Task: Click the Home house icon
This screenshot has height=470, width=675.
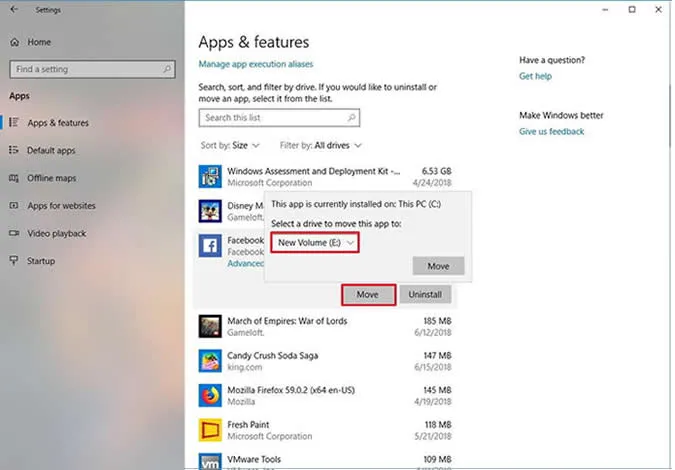Action: [x=14, y=42]
